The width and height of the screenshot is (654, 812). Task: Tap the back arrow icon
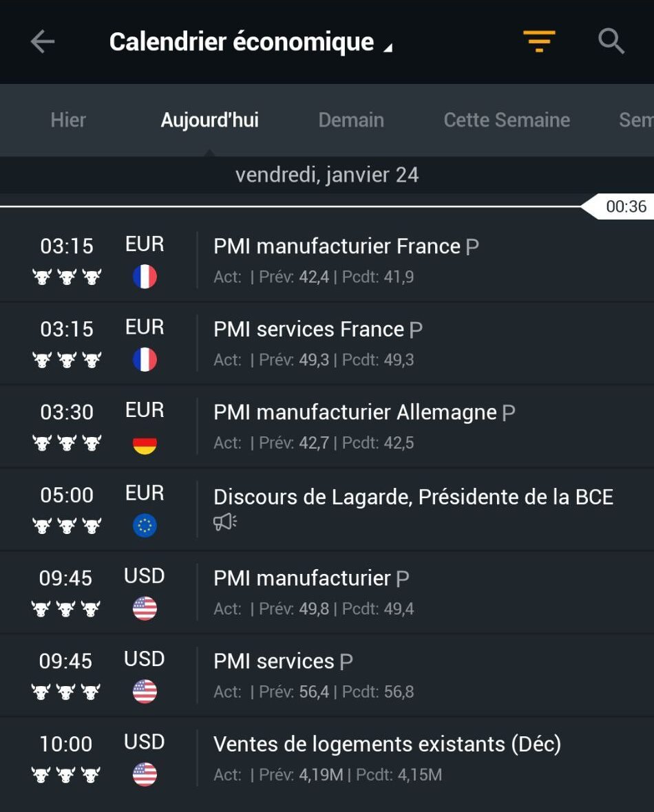(43, 41)
